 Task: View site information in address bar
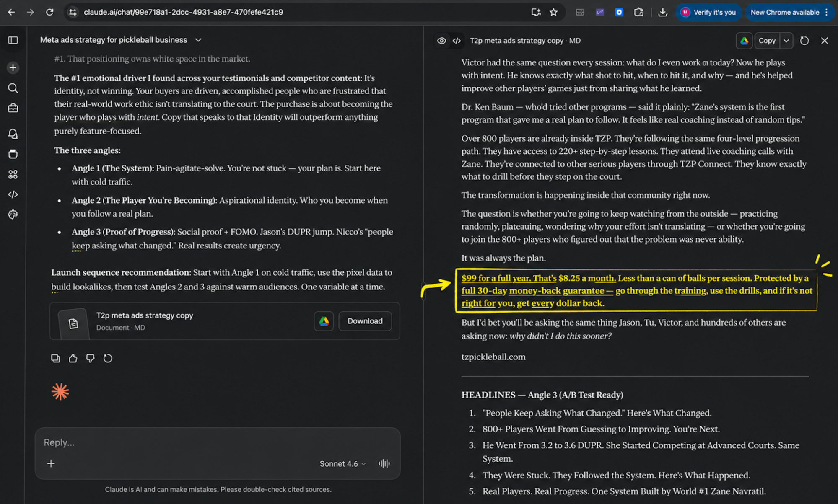point(73,12)
